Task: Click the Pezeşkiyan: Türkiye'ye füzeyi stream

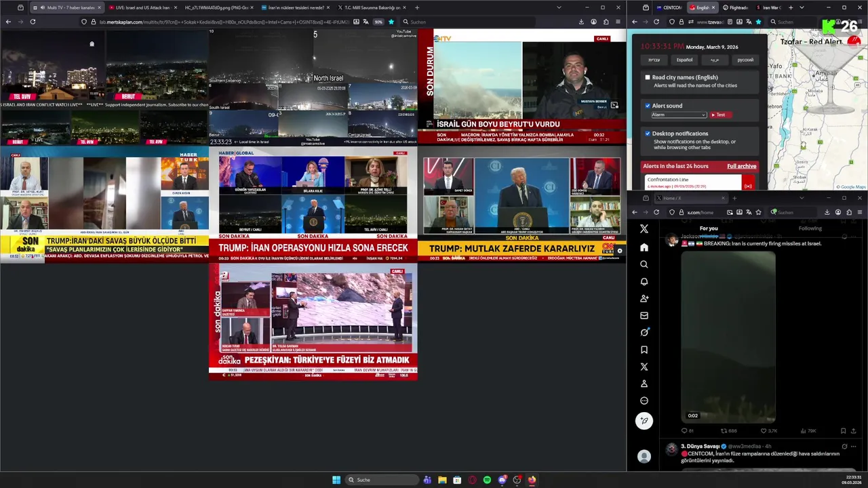Action: click(x=313, y=322)
